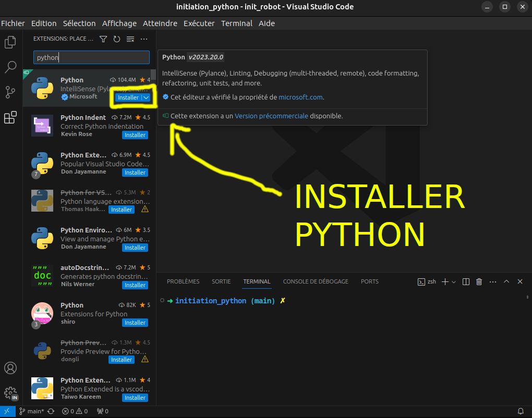Click the Python Indent extension icon
Screen dimensions: 532x418
tap(42, 126)
